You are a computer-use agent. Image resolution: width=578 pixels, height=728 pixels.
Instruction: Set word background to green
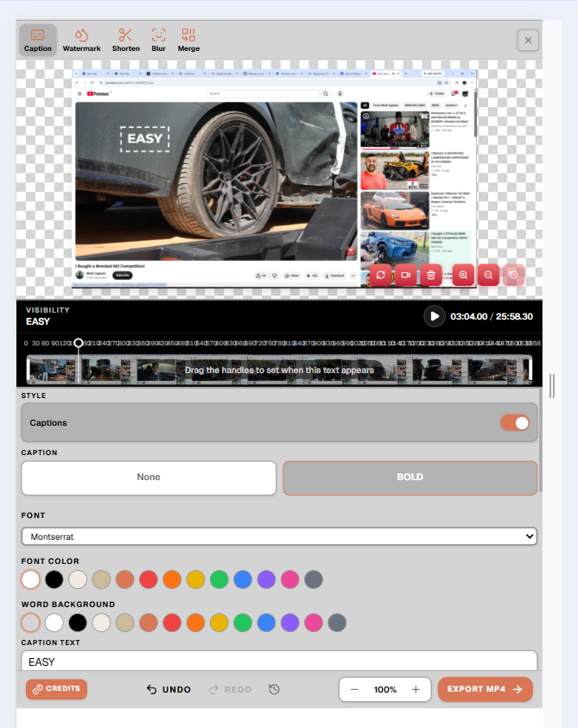point(243,623)
